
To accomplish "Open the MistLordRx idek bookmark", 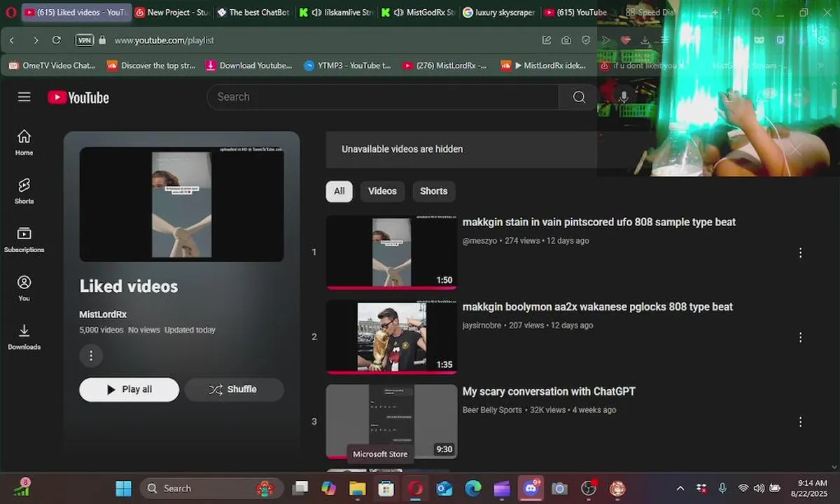I will 544,66.
